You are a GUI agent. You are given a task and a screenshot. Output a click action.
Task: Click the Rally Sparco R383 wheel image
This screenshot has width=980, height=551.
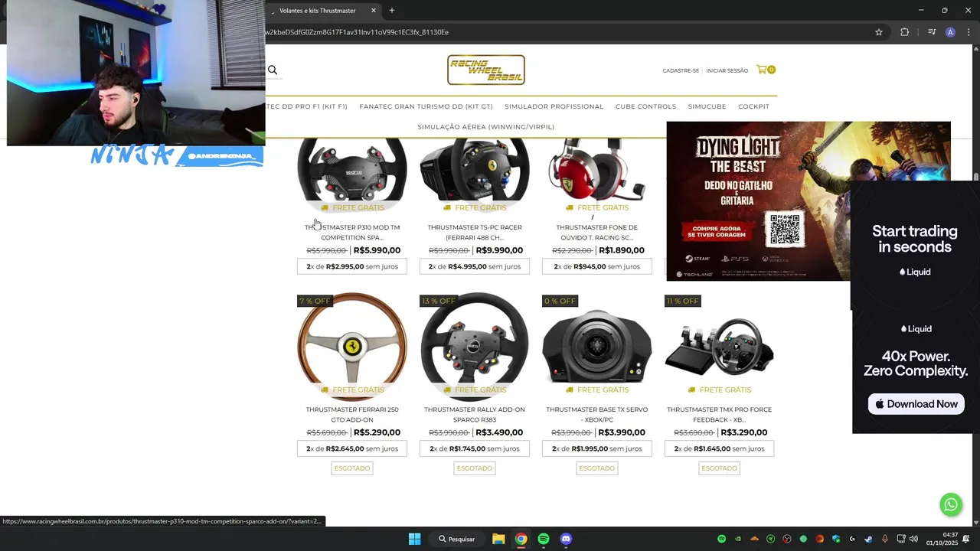point(475,347)
